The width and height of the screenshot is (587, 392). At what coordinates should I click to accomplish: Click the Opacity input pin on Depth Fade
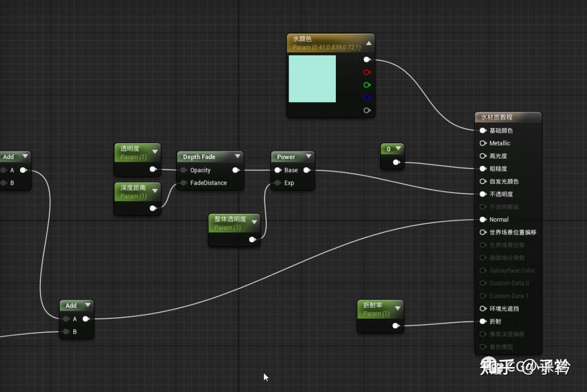pos(184,170)
